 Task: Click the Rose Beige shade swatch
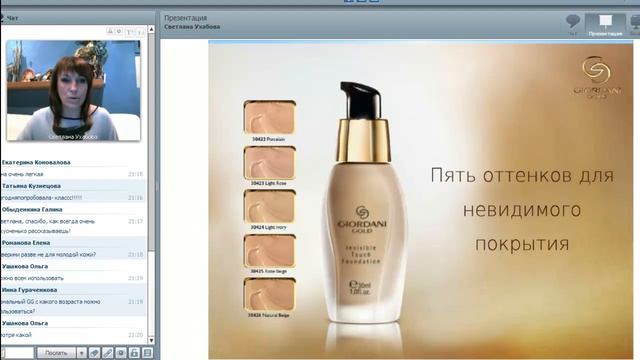pos(270,251)
